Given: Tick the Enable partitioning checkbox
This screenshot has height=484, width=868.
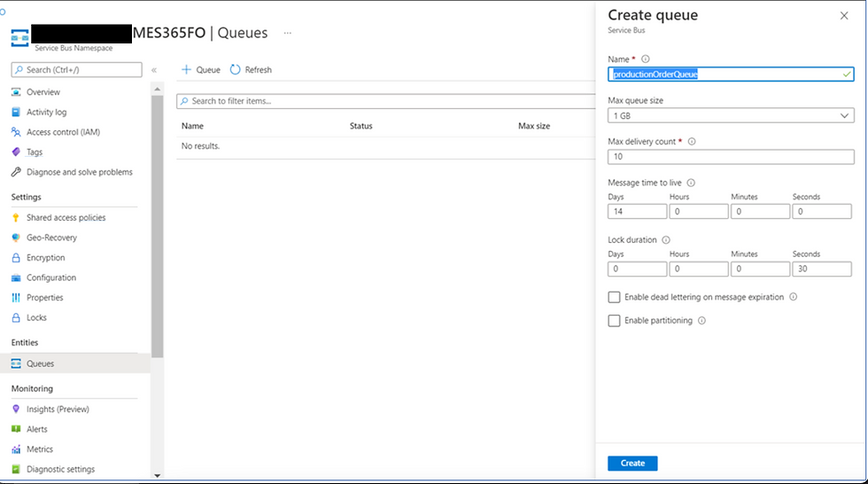Looking at the screenshot, I should point(614,321).
